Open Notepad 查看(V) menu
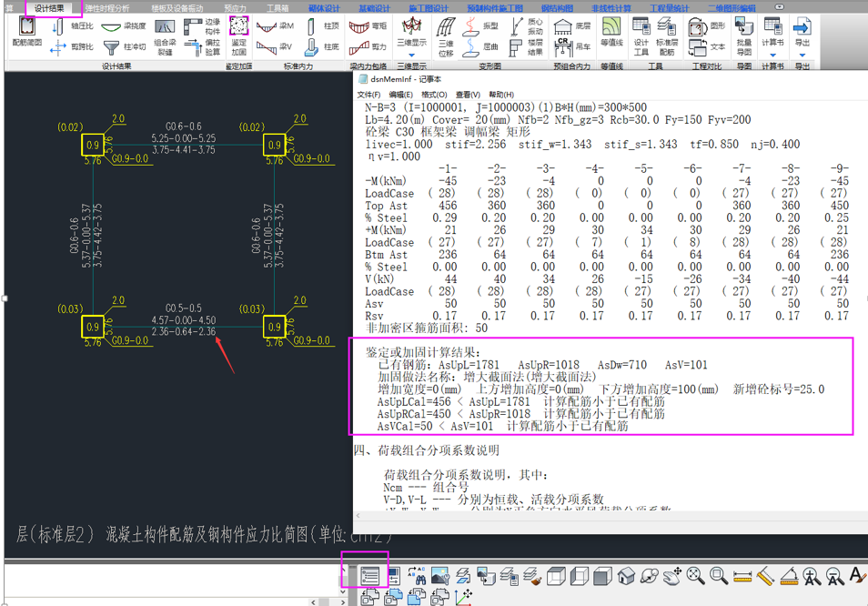The height and width of the screenshot is (606, 868). coord(468,95)
